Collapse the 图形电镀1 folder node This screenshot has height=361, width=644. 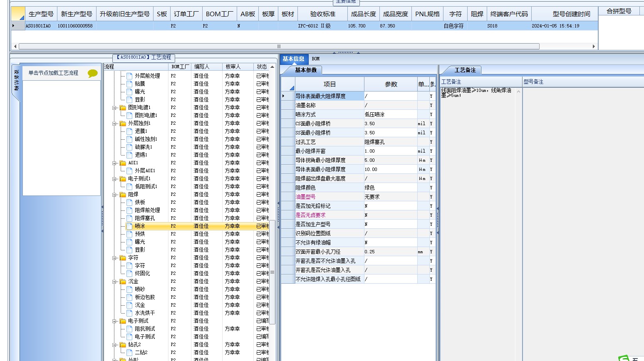click(x=114, y=107)
